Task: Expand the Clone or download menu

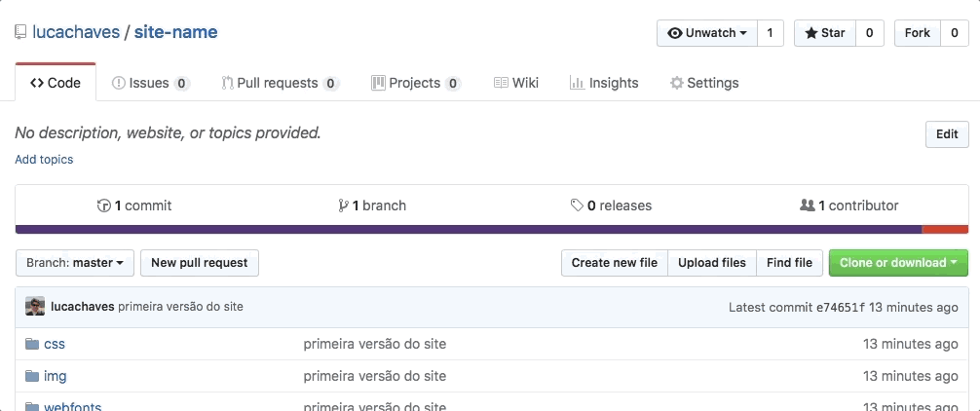Action: [x=898, y=263]
